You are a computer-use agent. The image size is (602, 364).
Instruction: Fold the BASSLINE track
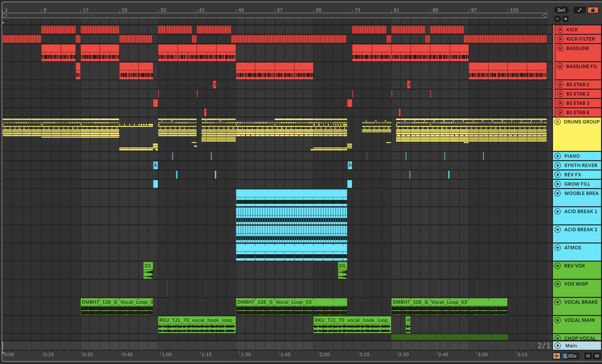[x=560, y=48]
